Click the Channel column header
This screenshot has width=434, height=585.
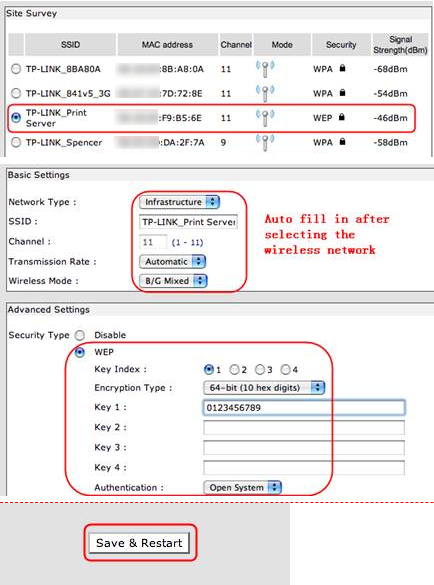[x=236, y=45]
